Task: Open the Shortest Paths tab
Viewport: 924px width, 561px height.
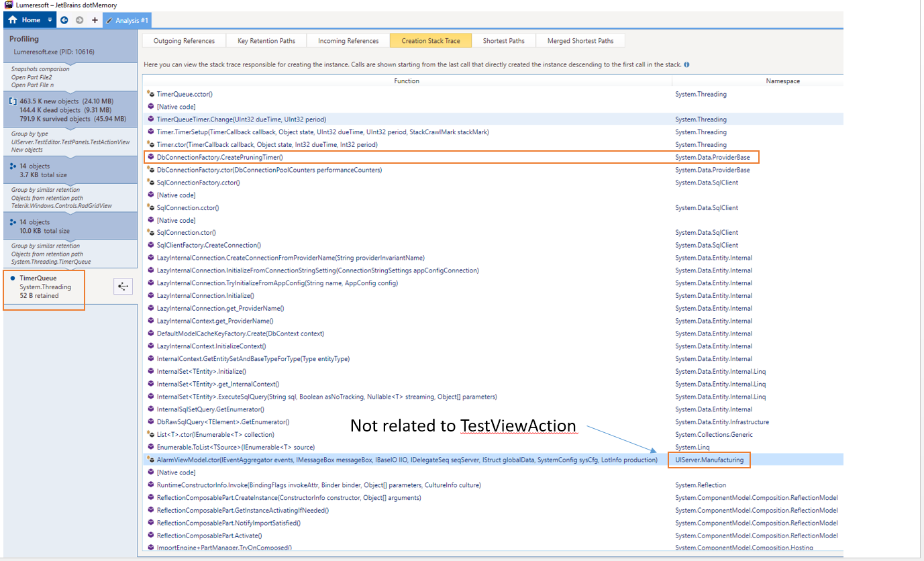Action: 504,41
